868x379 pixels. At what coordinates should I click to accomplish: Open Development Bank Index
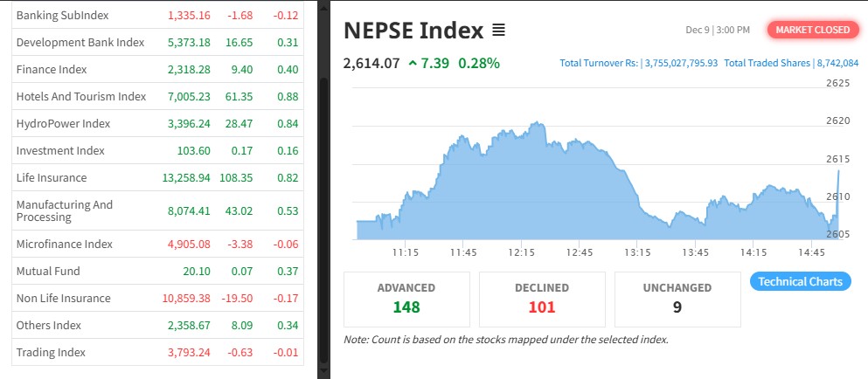click(x=80, y=42)
